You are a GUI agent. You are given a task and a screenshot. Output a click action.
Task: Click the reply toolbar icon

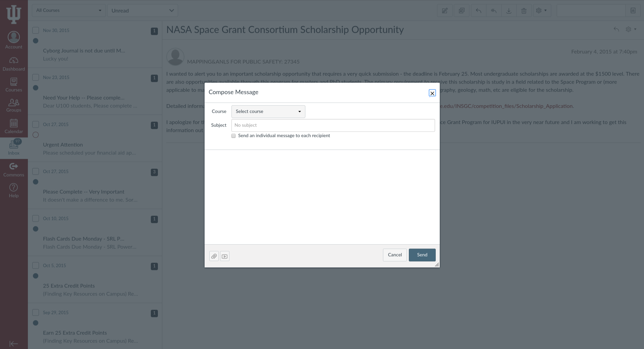tap(478, 11)
